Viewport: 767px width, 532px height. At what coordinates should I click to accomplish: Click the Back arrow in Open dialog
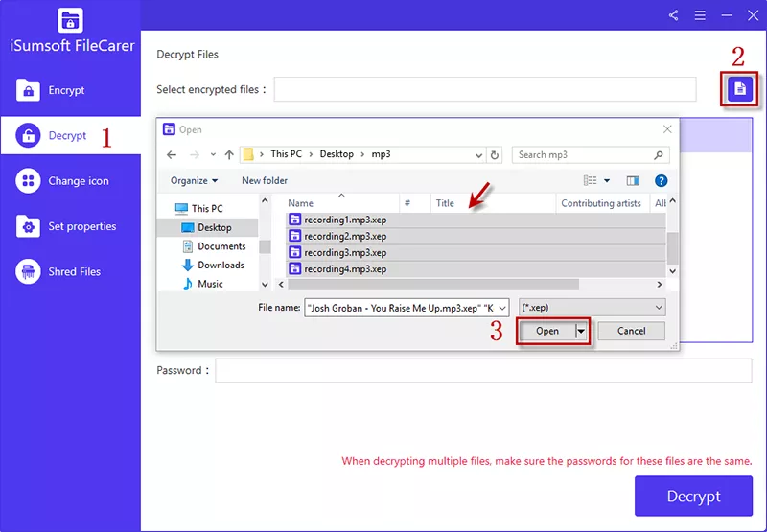click(172, 154)
